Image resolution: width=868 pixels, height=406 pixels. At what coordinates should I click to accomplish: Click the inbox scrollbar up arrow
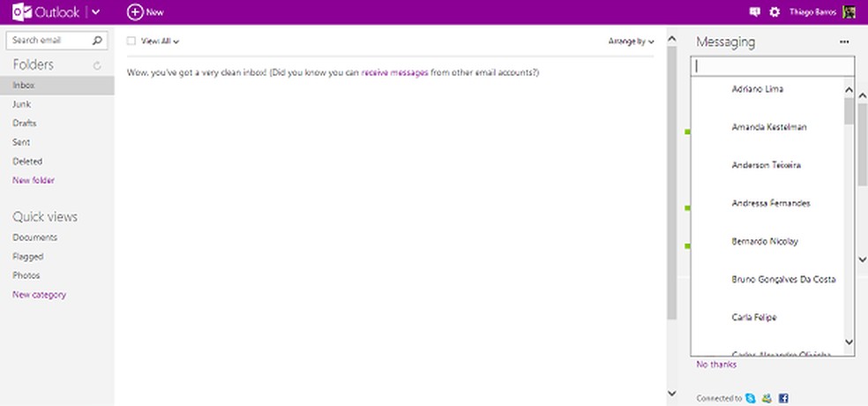pyautogui.click(x=672, y=39)
